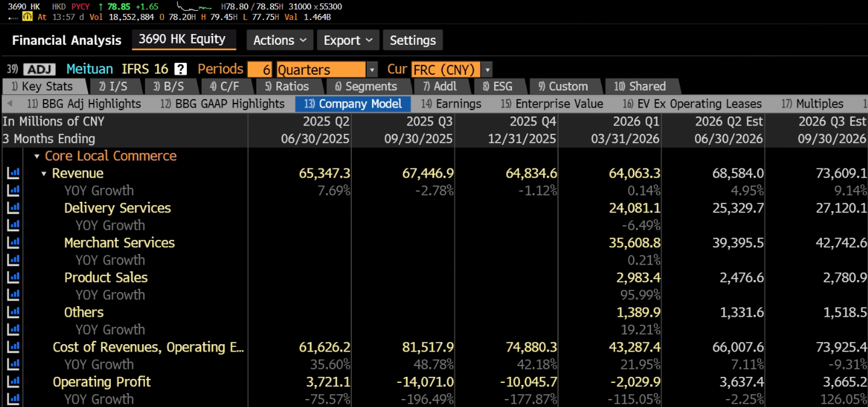Open chart icon beside Delivery Services
This screenshot has width=868, height=407.
pyautogui.click(x=13, y=208)
